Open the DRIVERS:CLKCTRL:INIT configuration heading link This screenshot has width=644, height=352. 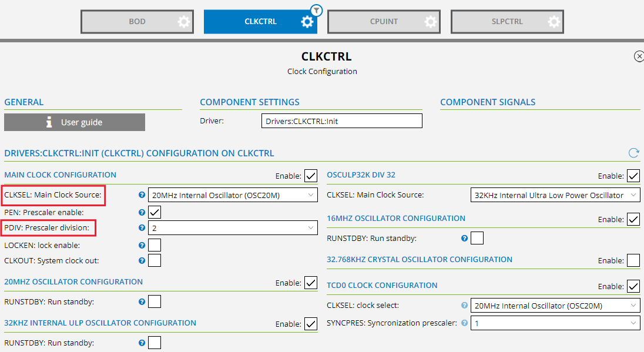[x=139, y=153]
